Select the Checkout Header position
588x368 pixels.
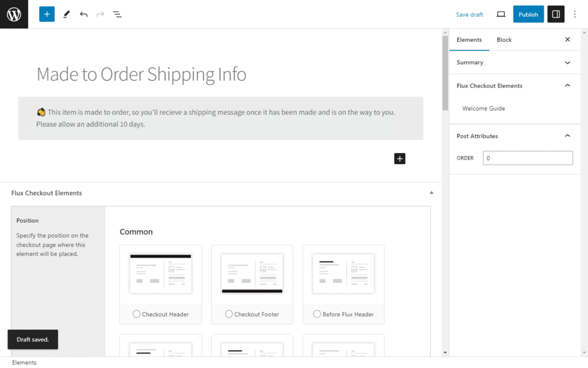(x=136, y=314)
